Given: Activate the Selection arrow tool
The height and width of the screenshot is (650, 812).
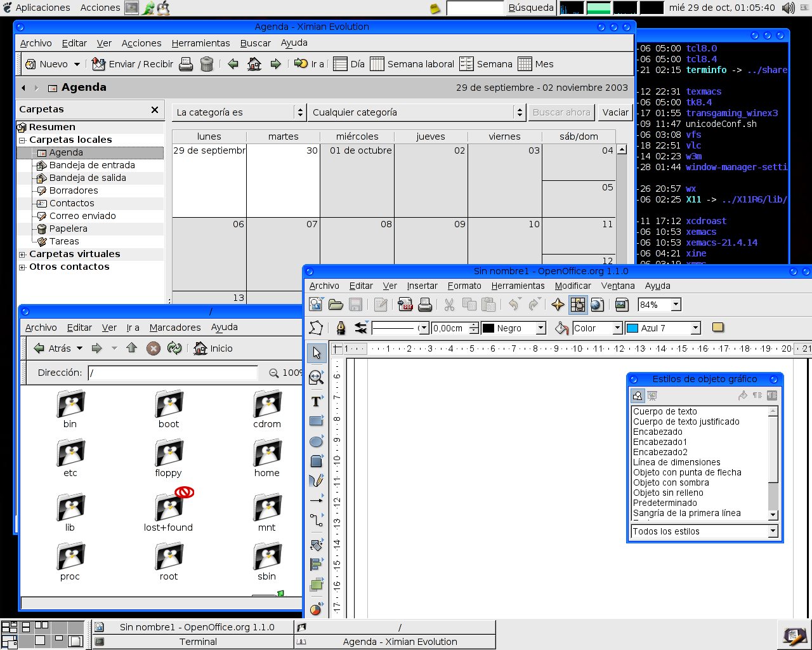Looking at the screenshot, I should point(317,353).
